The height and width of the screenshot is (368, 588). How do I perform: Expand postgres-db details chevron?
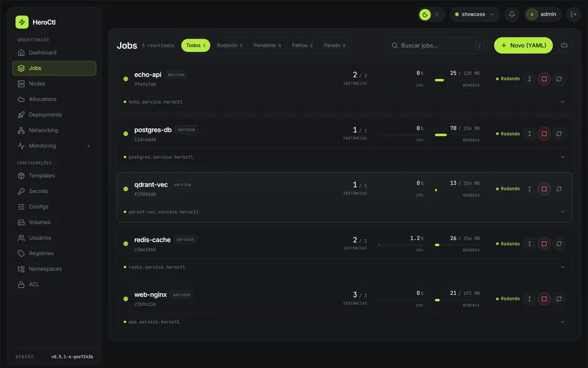[562, 157]
